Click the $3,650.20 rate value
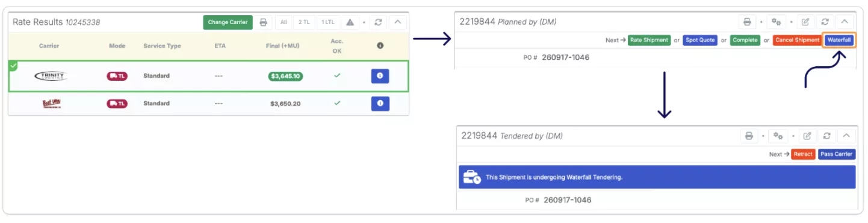Viewport: 868px width, 223px height. tap(285, 104)
